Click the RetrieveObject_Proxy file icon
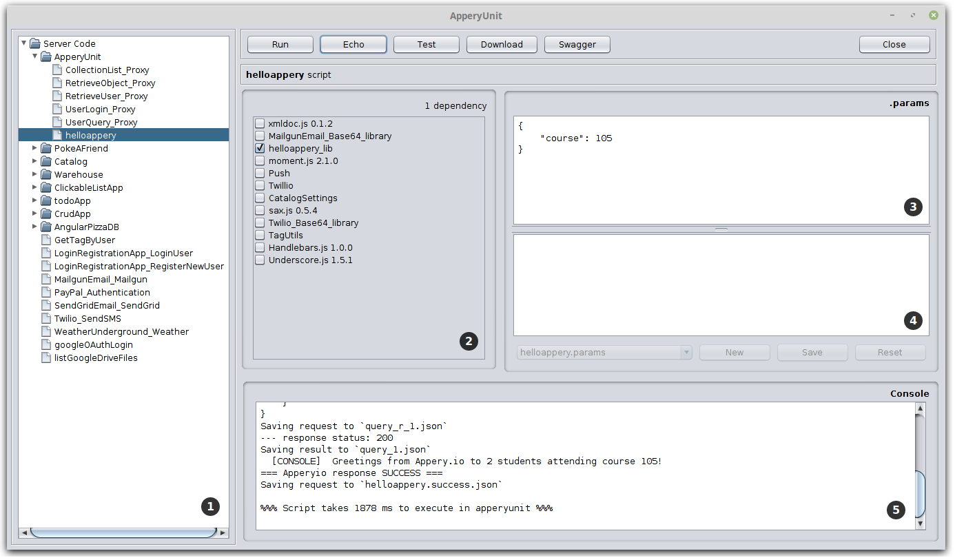The height and width of the screenshot is (560, 955). (x=58, y=83)
